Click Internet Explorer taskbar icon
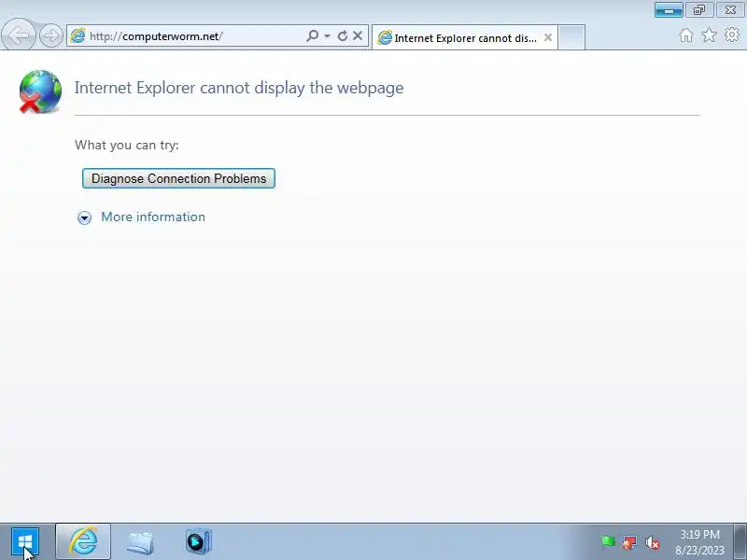Viewport: 747px width, 560px height. (x=83, y=541)
